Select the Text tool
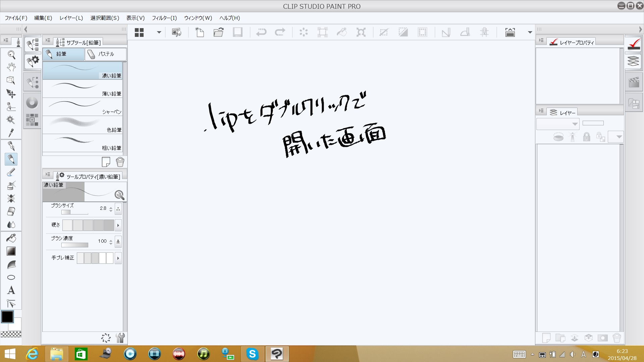The image size is (644, 362). pyautogui.click(x=11, y=290)
